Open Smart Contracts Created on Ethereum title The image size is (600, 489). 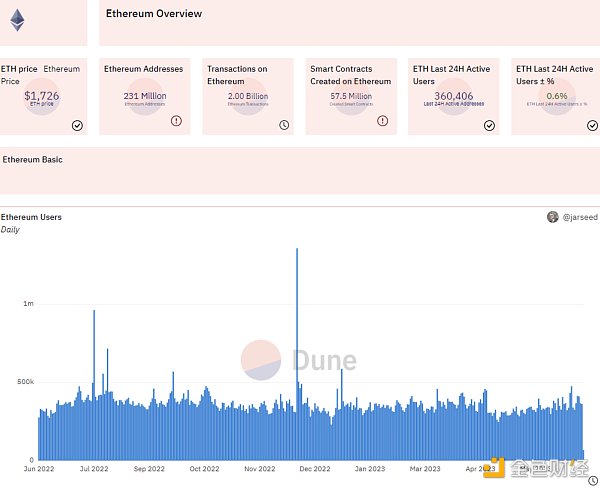coord(350,75)
